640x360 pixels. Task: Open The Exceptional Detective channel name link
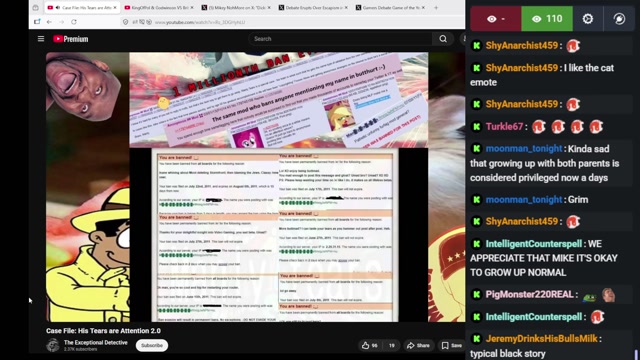pyautogui.click(x=96, y=342)
